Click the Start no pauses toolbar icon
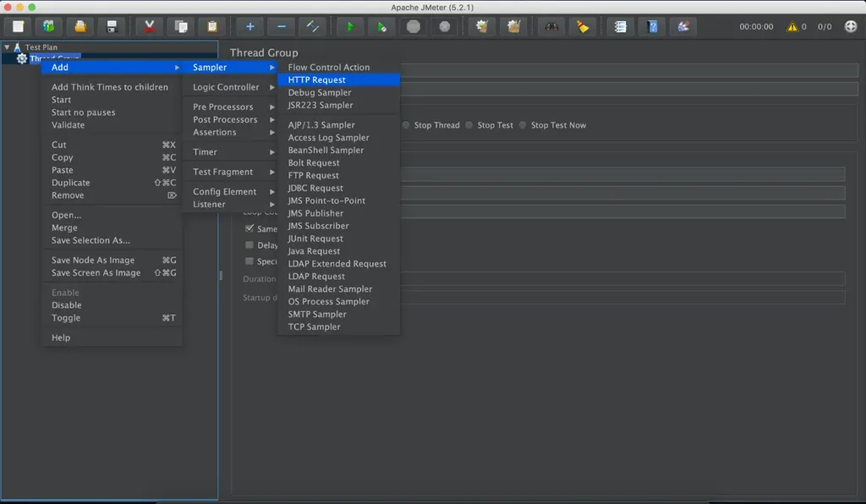This screenshot has height=504, width=866. (381, 26)
